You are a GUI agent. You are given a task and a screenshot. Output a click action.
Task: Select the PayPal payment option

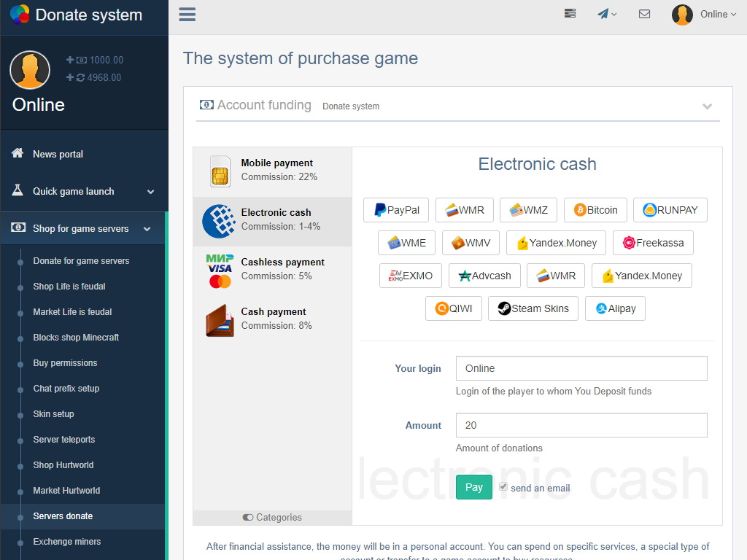pyautogui.click(x=397, y=210)
